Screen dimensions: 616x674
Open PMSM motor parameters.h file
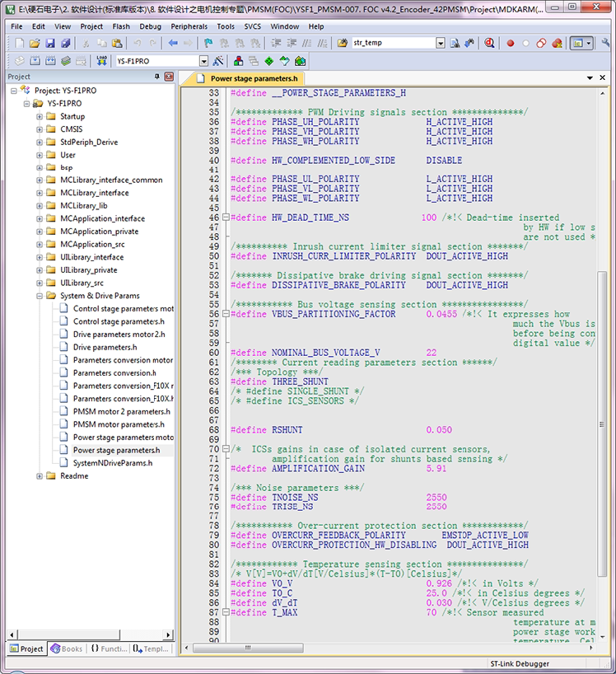point(119,424)
